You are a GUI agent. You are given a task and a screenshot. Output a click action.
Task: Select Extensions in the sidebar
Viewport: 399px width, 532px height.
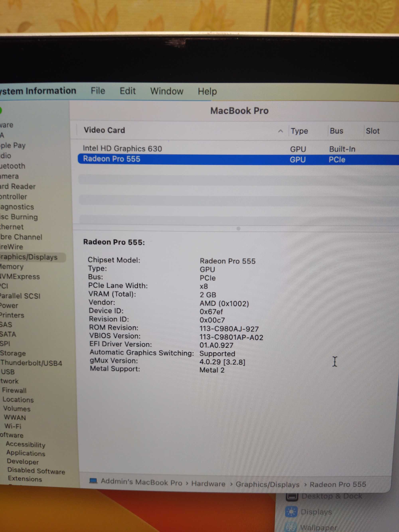25,479
